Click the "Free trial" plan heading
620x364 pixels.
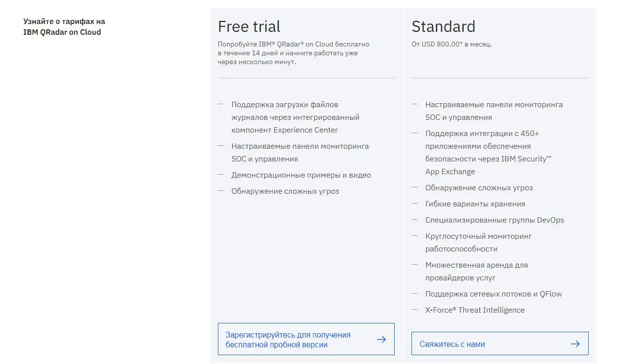coord(249,26)
